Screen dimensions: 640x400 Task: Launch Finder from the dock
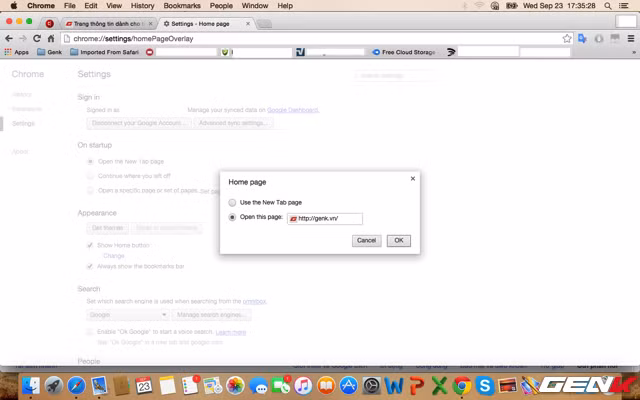point(33,385)
